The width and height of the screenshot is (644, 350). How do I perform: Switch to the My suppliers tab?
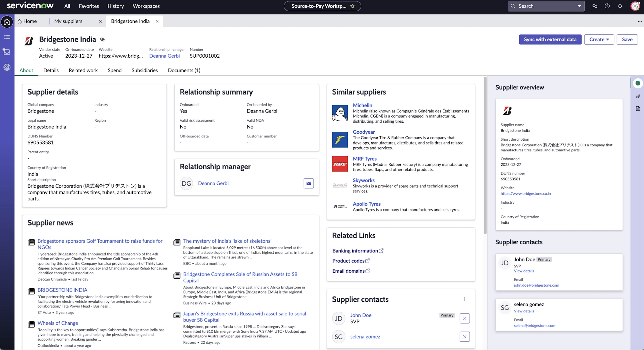click(68, 21)
